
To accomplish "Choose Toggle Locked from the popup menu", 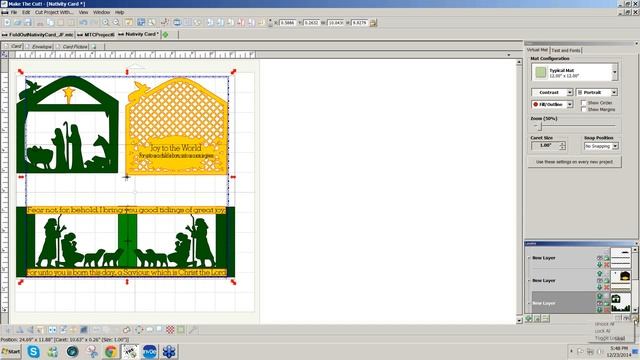I will pyautogui.click(x=610, y=338).
